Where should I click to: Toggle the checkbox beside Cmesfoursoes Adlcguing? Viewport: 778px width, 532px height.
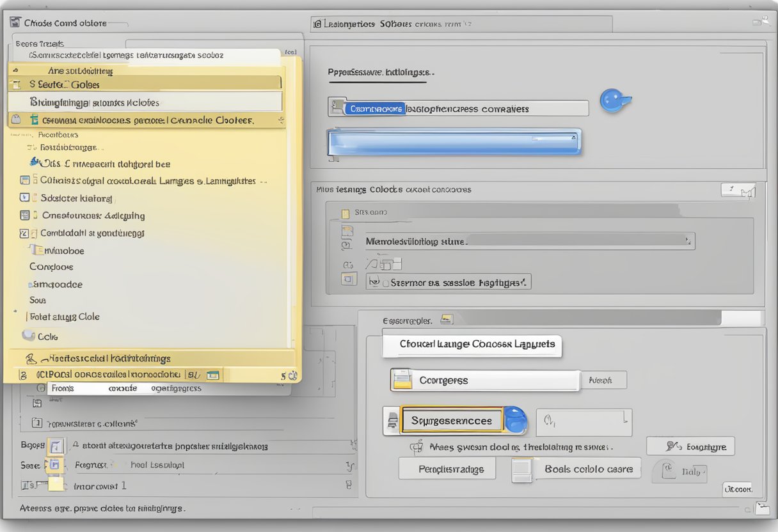click(25, 216)
